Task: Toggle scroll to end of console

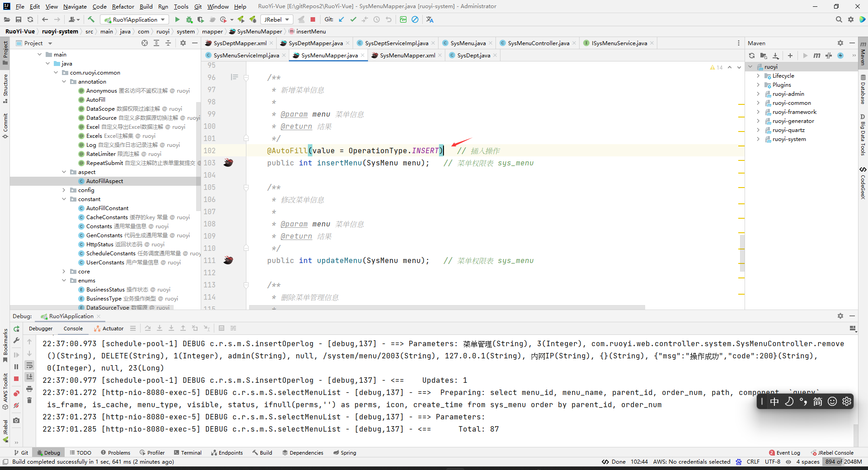Action: pyautogui.click(x=29, y=377)
